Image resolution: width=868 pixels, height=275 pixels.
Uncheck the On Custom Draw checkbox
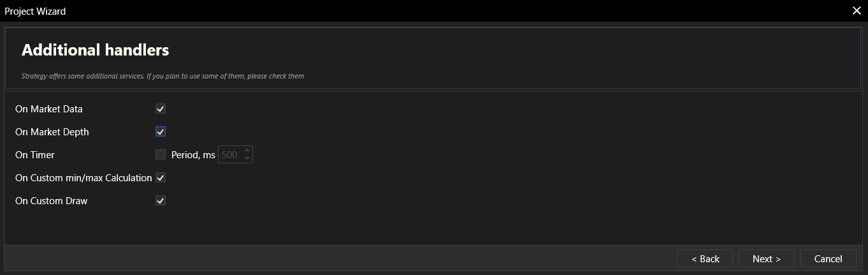coord(161,201)
